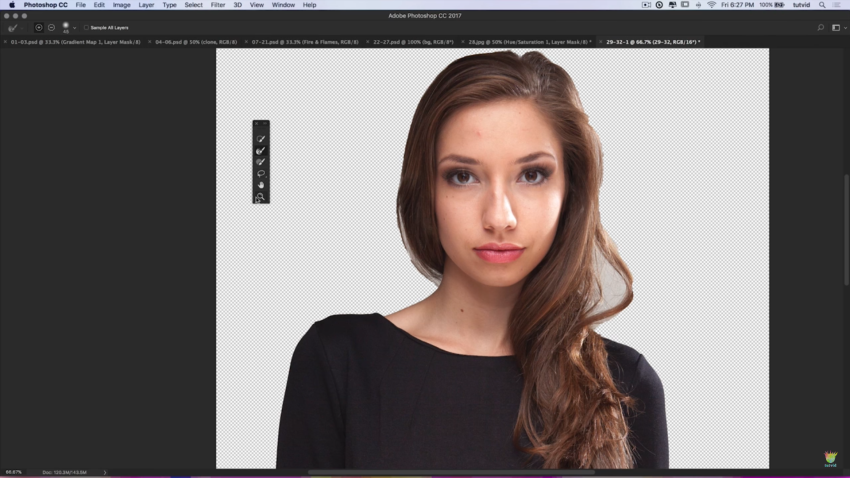This screenshot has height=478, width=850.
Task: Close the 29-32-1 tab
Action: pos(601,42)
